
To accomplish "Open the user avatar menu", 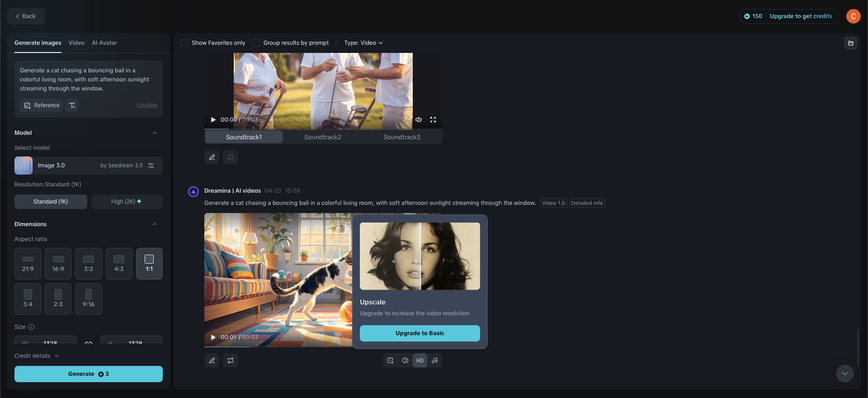I will point(854,16).
